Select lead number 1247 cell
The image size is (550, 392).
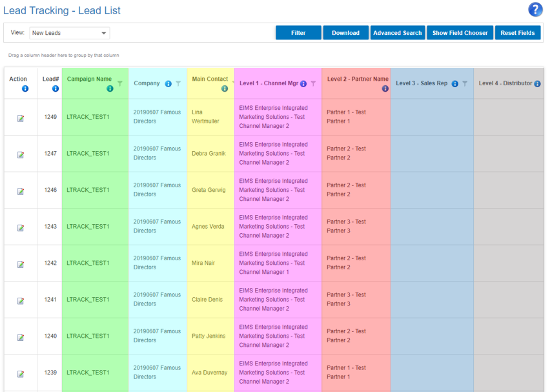pos(50,153)
